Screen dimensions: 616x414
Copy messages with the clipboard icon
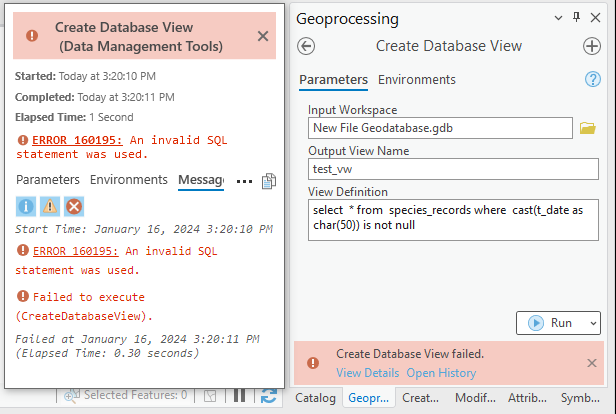coord(268,181)
